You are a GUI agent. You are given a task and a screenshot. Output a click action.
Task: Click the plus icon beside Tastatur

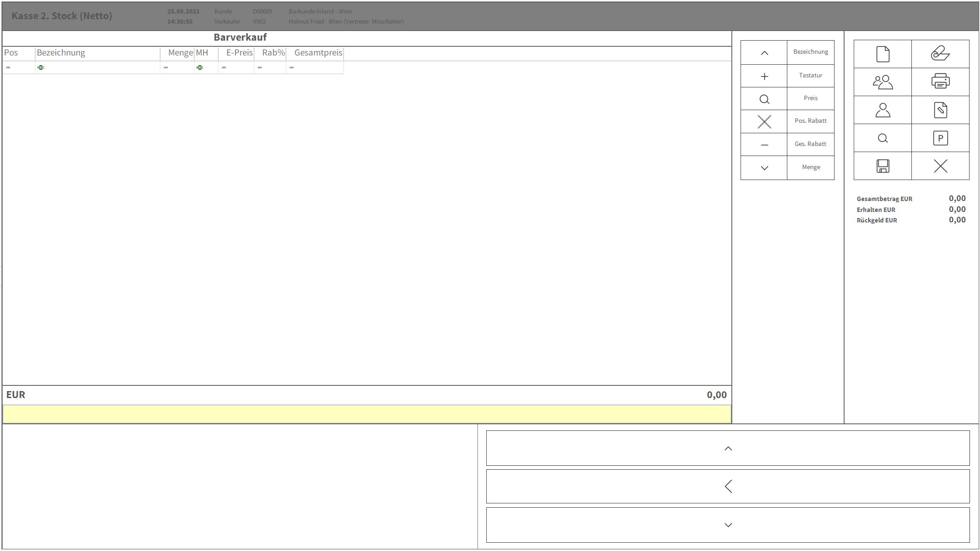764,76
